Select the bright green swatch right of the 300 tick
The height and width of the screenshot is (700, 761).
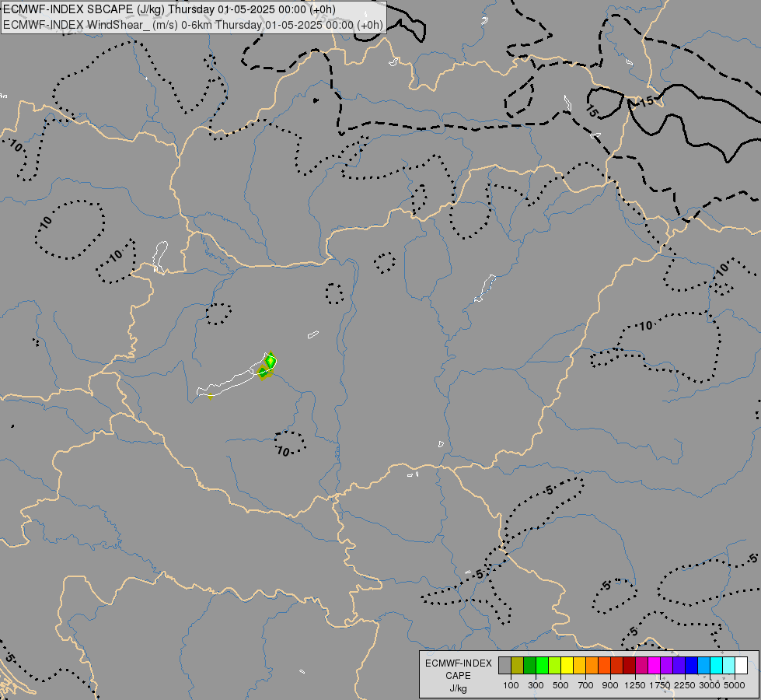542,666
